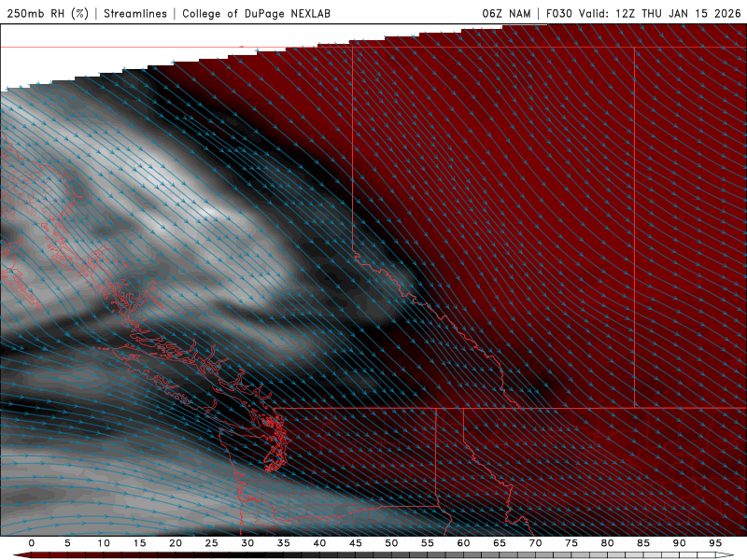Click the 85 label on the color scale
Viewport: 747px width, 560px height.
643,543
